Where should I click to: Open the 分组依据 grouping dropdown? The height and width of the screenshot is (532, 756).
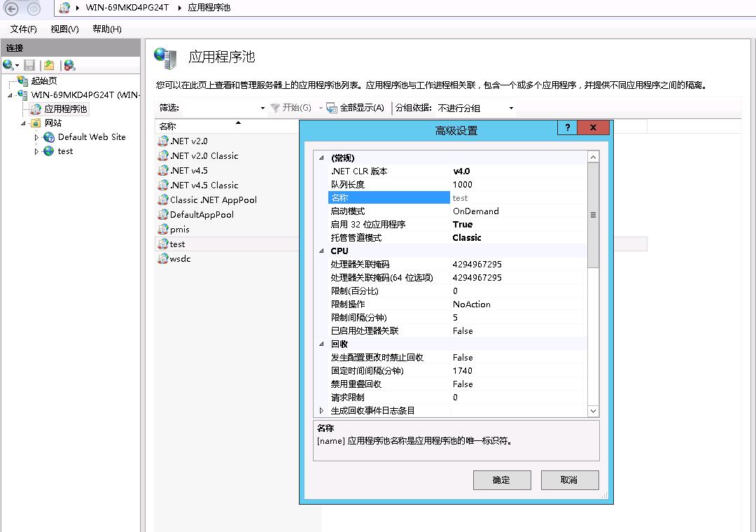click(512, 108)
